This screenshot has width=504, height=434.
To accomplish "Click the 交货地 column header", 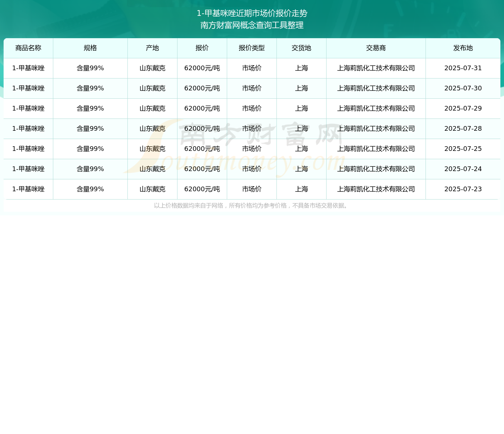I will pos(301,48).
